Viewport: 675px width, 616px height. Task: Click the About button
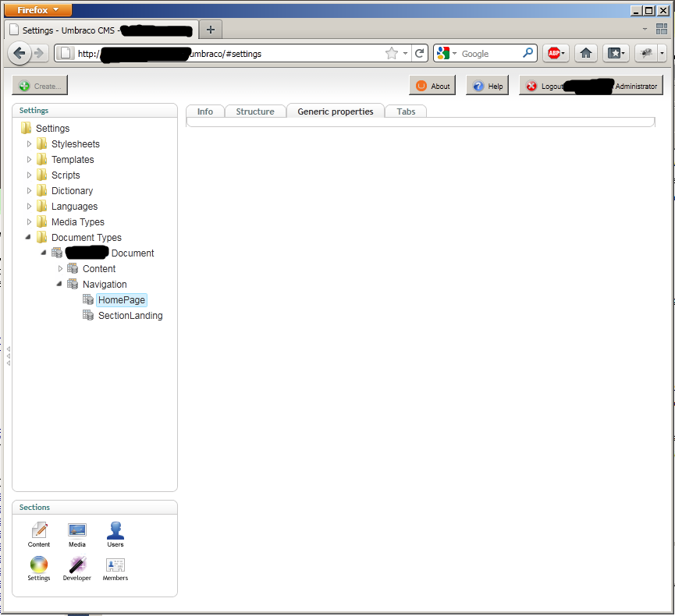[x=432, y=86]
